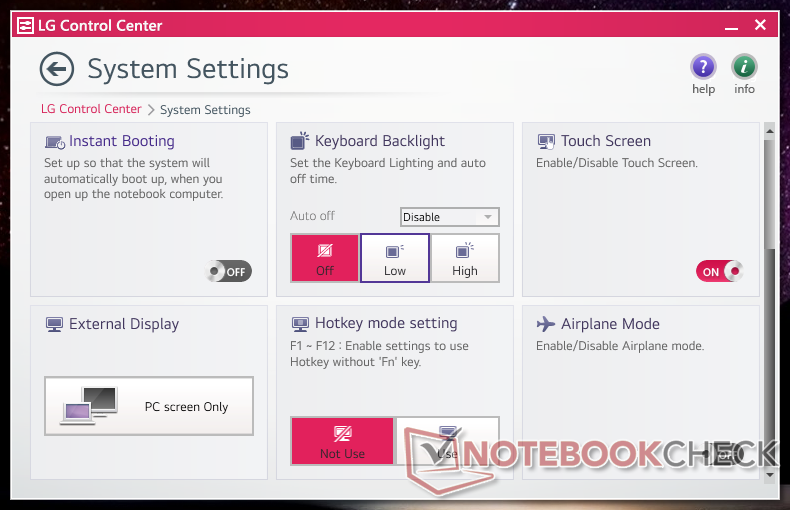The width and height of the screenshot is (790, 510).
Task: Click the System Settings breadcrumb text
Action: [x=205, y=110]
